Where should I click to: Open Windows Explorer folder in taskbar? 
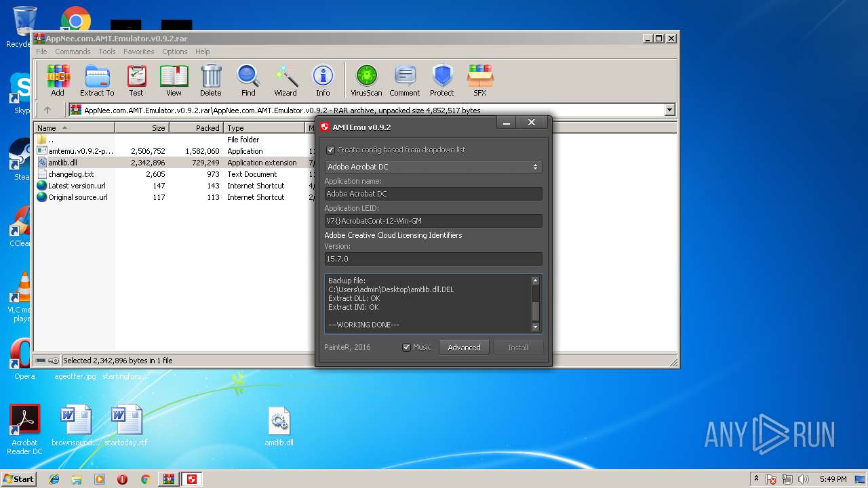[77, 479]
